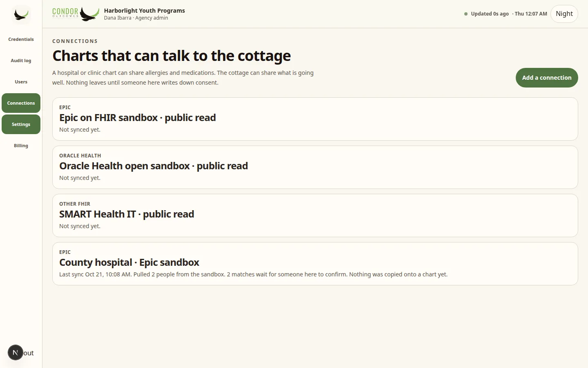Click Not synced yet under Epic on FHIR
588x368 pixels.
(x=80, y=130)
